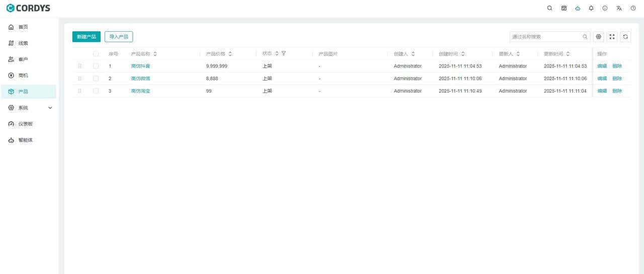Click 删除 for the 高仿淘宝 row
Image resolution: width=644 pixels, height=274 pixels.
(x=617, y=91)
